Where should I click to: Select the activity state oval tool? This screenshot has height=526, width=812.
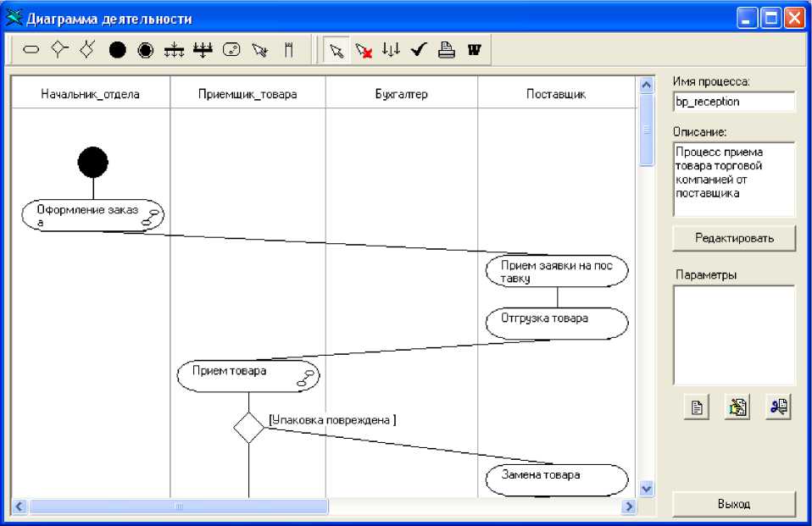pyautogui.click(x=31, y=50)
